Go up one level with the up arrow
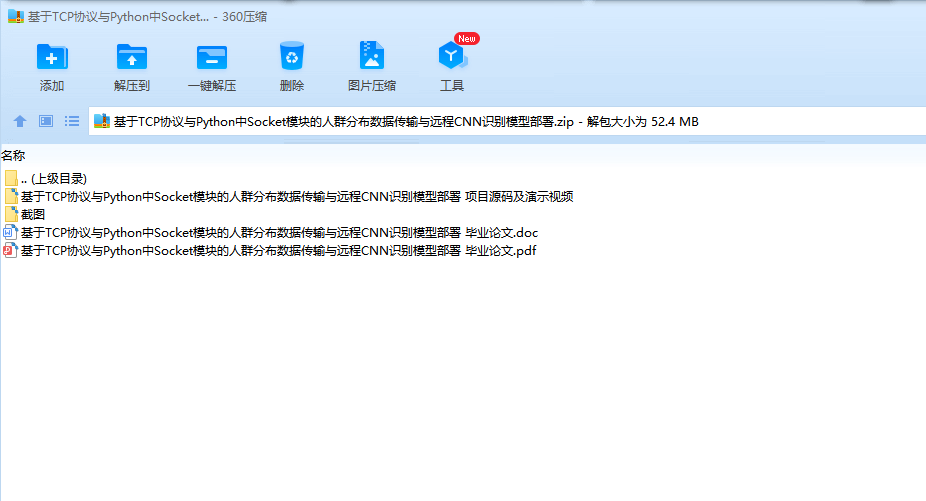The height and width of the screenshot is (501, 926). [x=19, y=121]
